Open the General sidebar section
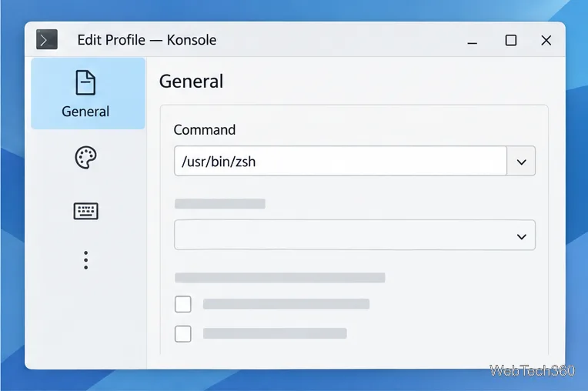 click(x=88, y=93)
